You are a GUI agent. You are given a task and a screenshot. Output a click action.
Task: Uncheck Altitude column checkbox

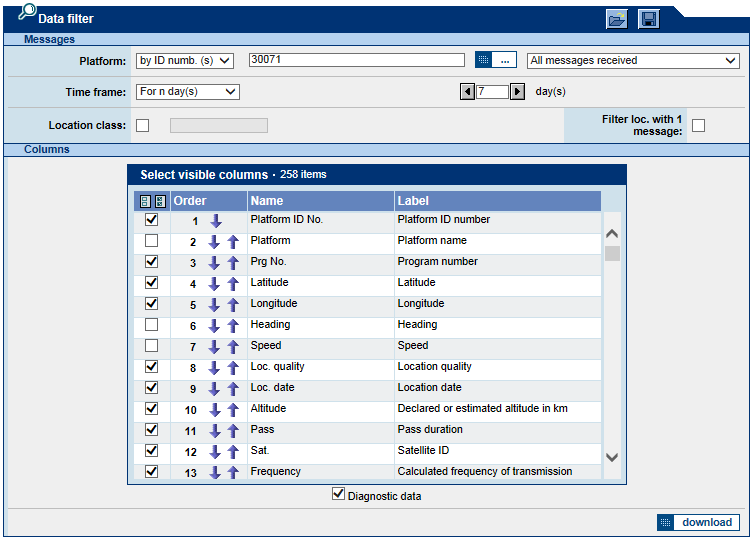(151, 408)
